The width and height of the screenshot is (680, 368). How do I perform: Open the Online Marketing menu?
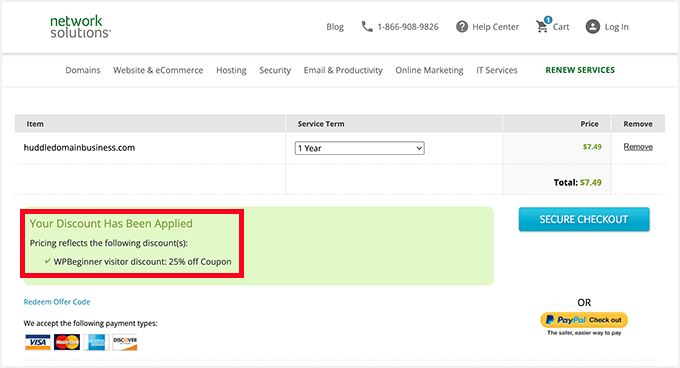coord(429,70)
